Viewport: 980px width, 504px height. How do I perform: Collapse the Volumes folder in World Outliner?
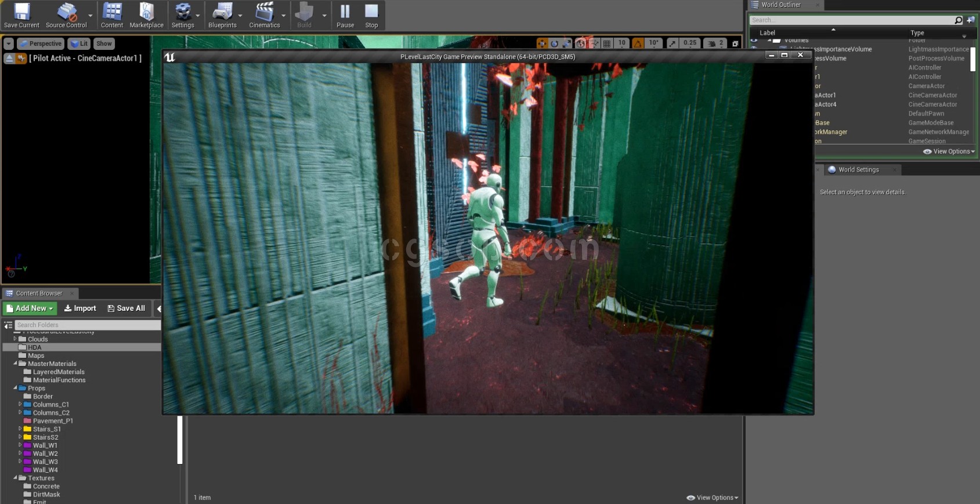(769, 40)
